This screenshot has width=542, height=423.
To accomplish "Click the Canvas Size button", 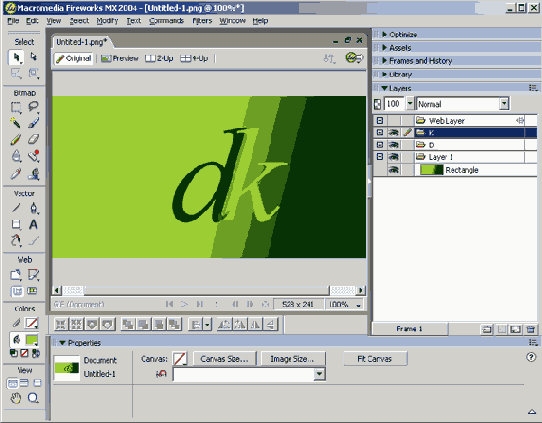I will point(225,359).
